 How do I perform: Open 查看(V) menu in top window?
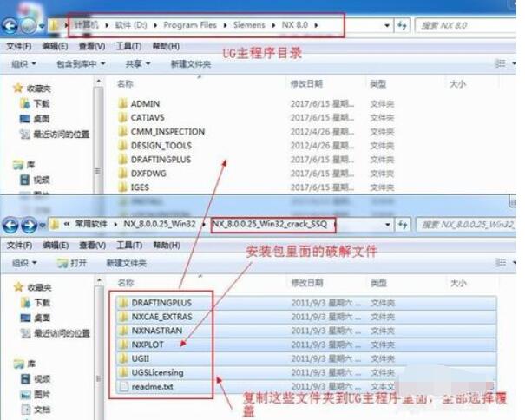(92, 46)
